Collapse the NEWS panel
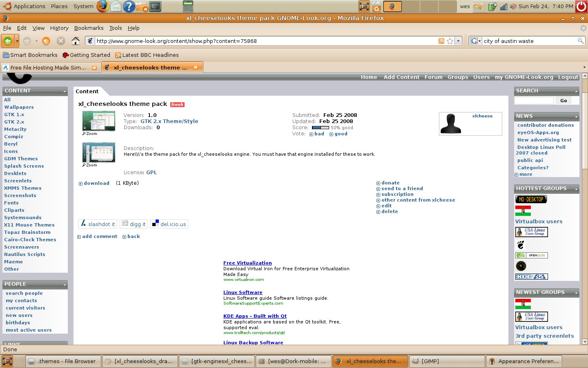 click(x=576, y=117)
